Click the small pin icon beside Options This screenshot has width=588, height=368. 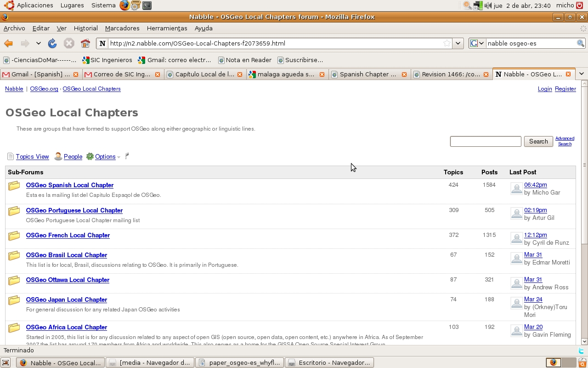[127, 156]
